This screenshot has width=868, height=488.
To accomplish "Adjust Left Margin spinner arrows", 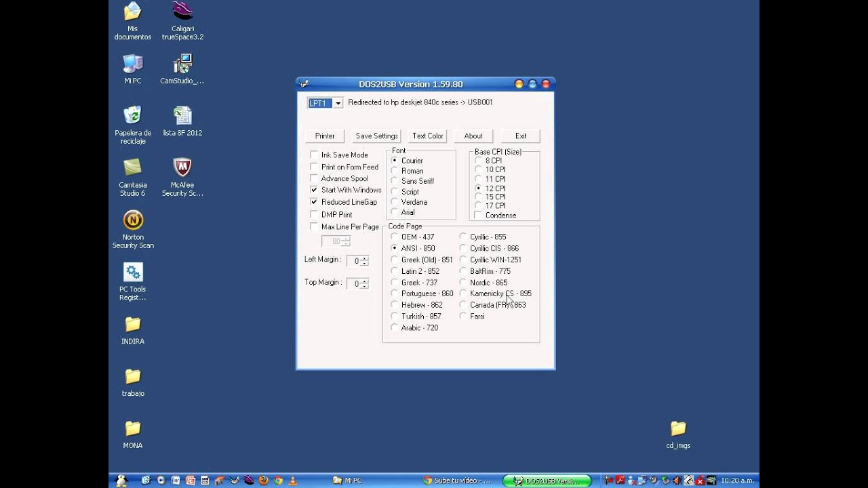I will click(365, 261).
